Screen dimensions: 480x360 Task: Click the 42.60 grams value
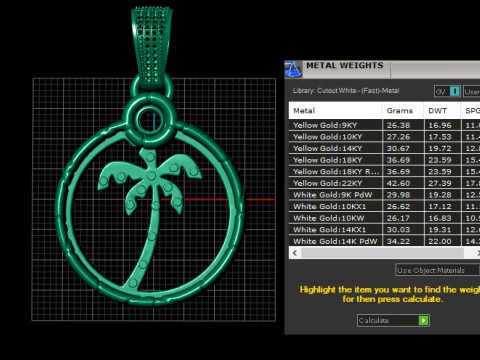[x=398, y=183]
